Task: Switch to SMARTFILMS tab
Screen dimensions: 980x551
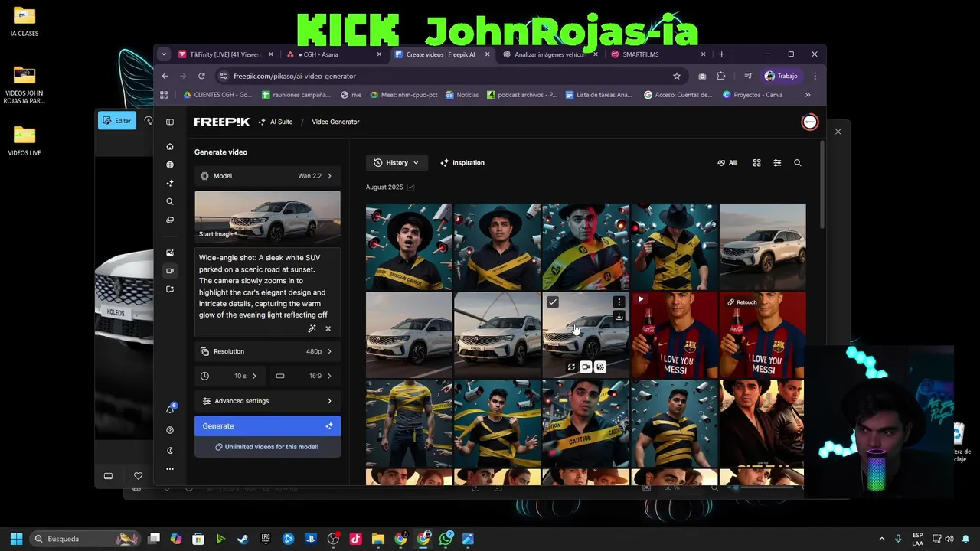Action: (659, 54)
